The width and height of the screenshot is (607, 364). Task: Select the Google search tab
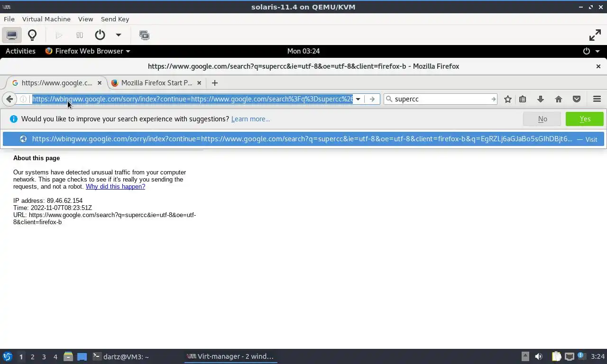[56, 83]
